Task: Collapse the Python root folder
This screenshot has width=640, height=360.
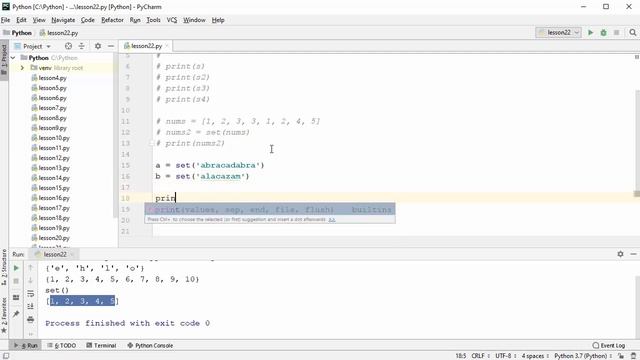Action: tap(13, 58)
